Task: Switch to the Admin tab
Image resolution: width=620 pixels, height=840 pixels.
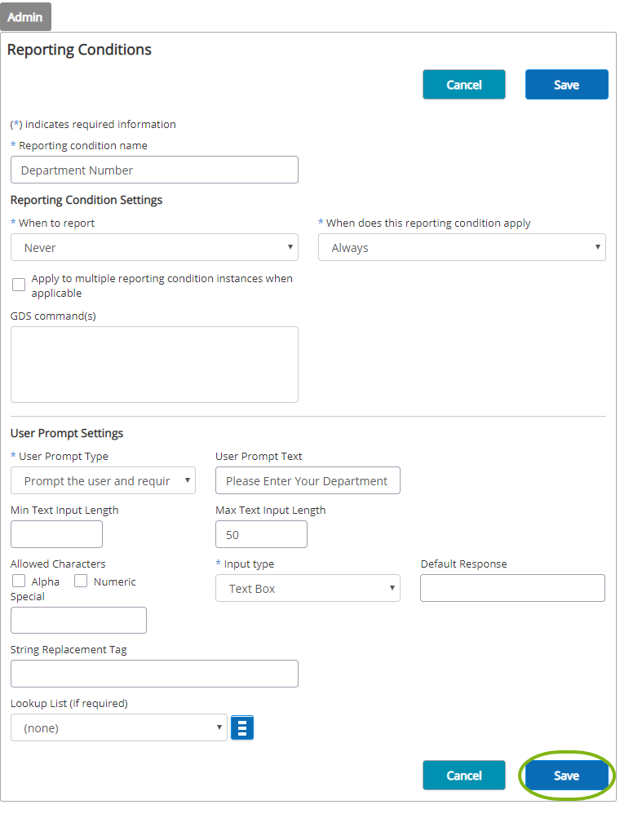Action: 25,17
